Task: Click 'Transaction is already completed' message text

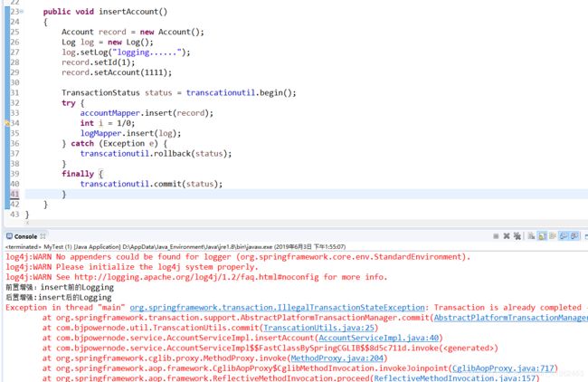Action: [x=507, y=308]
